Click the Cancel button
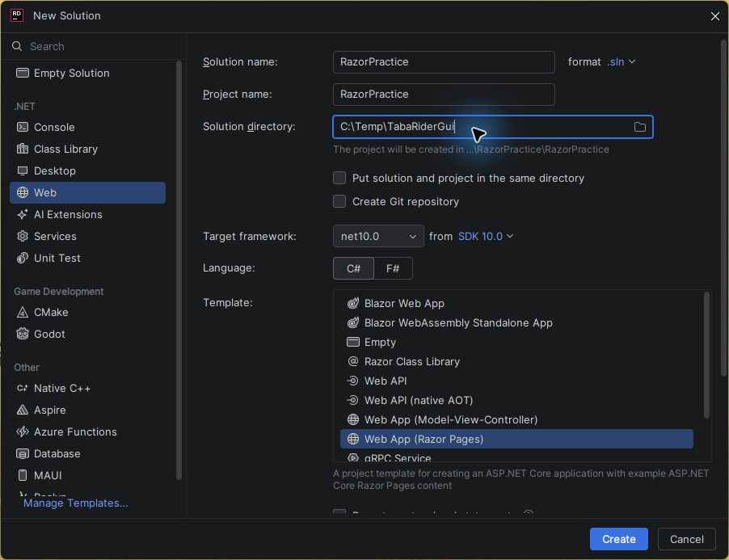The image size is (729, 560). pos(687,539)
